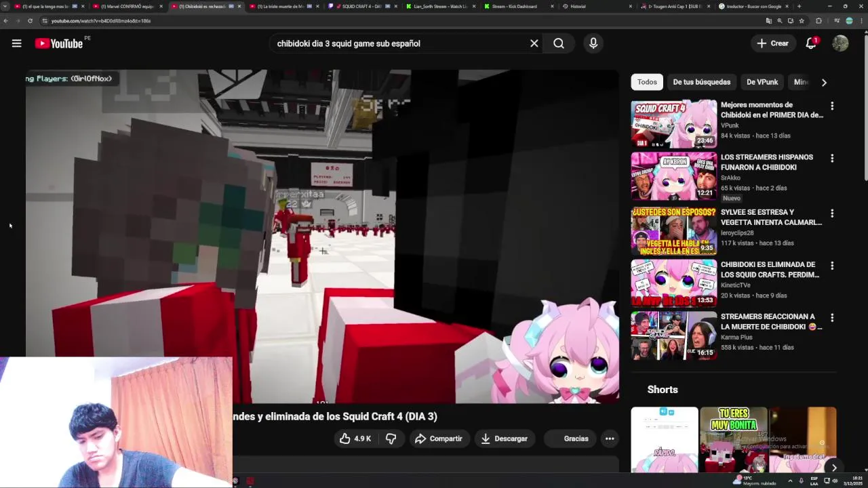Open the taskbar volume speaker icon
Image resolution: width=868 pixels, height=488 pixels.
click(835, 481)
